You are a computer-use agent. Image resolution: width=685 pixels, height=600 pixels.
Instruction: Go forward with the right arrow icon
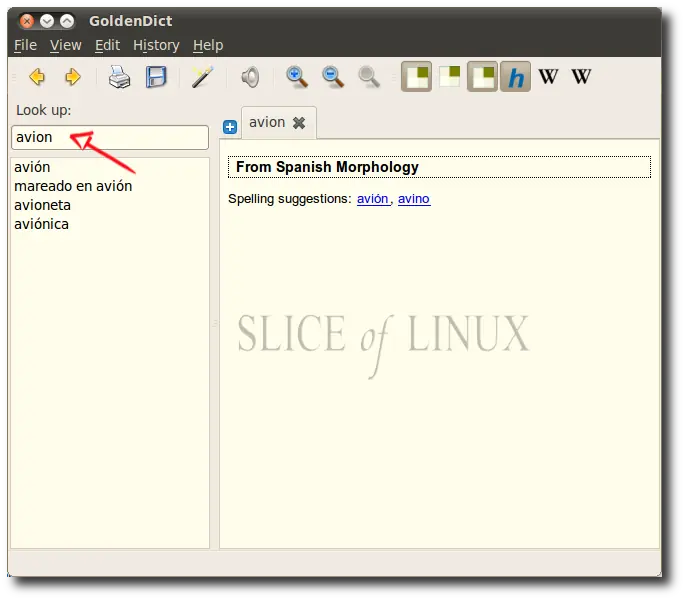click(73, 77)
